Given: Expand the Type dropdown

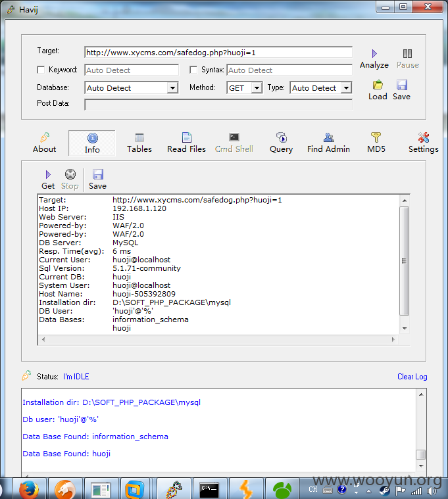Looking at the screenshot, I should pyautogui.click(x=346, y=88).
